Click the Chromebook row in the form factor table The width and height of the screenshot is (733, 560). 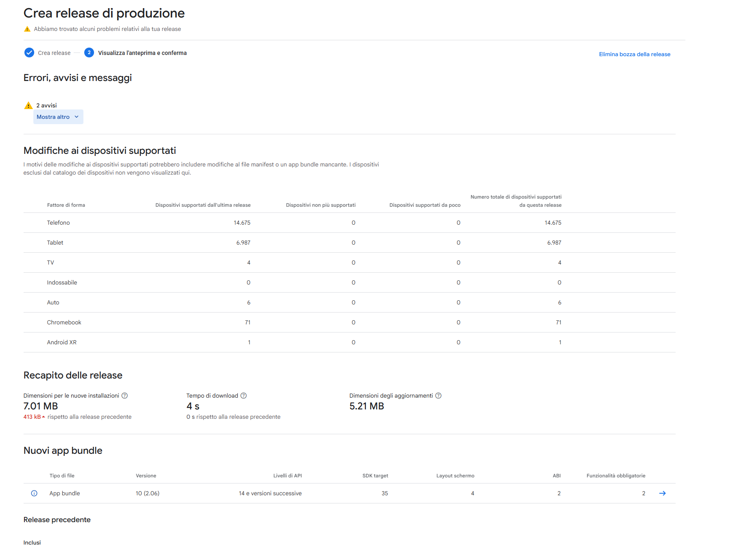click(x=64, y=322)
